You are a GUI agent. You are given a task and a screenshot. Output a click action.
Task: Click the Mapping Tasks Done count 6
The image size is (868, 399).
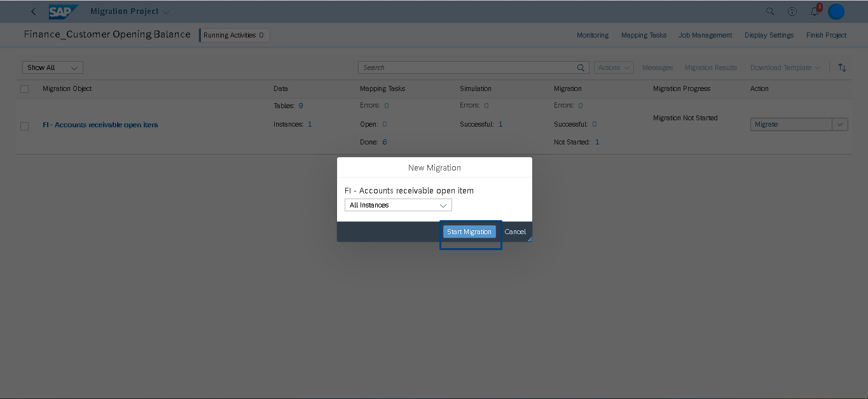pyautogui.click(x=385, y=142)
